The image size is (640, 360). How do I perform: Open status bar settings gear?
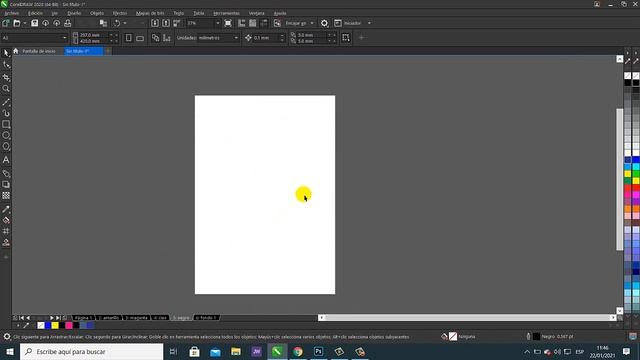[x=7, y=337]
